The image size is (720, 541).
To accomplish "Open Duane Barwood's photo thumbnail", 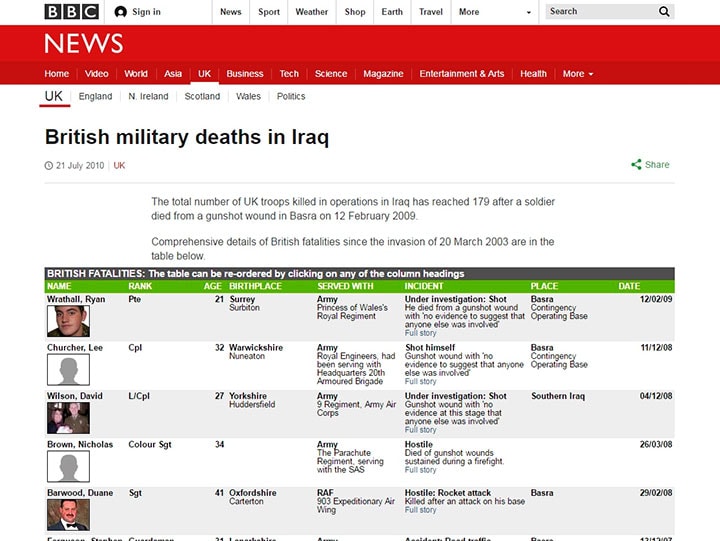I will click(x=68, y=514).
